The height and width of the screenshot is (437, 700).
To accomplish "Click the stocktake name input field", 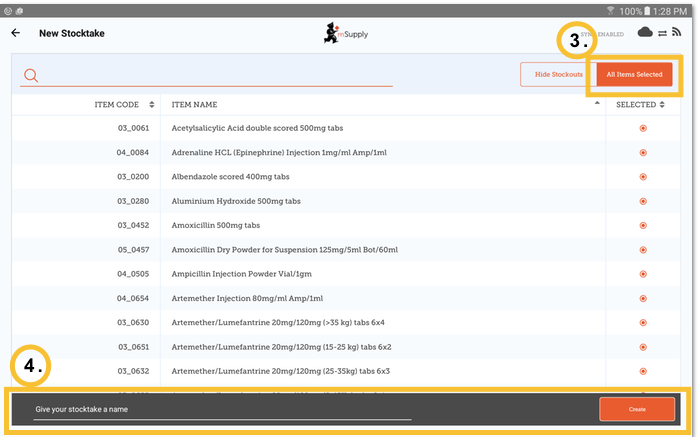I will click(222, 409).
